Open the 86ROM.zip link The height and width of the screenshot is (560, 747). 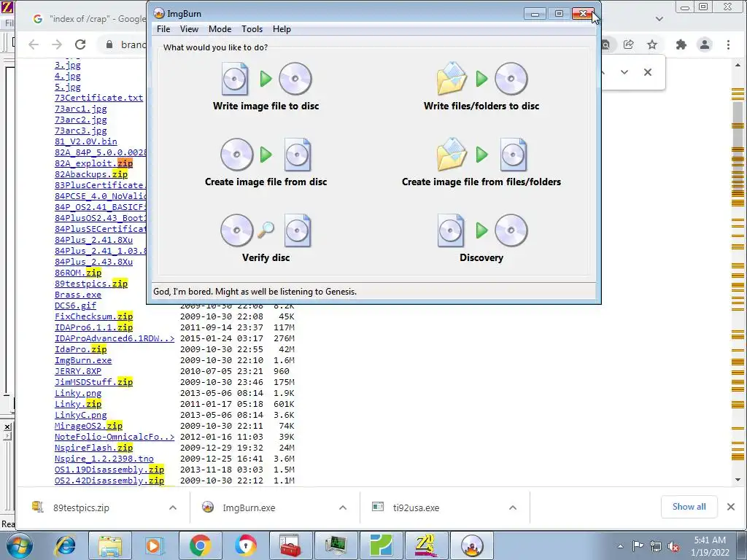click(77, 273)
